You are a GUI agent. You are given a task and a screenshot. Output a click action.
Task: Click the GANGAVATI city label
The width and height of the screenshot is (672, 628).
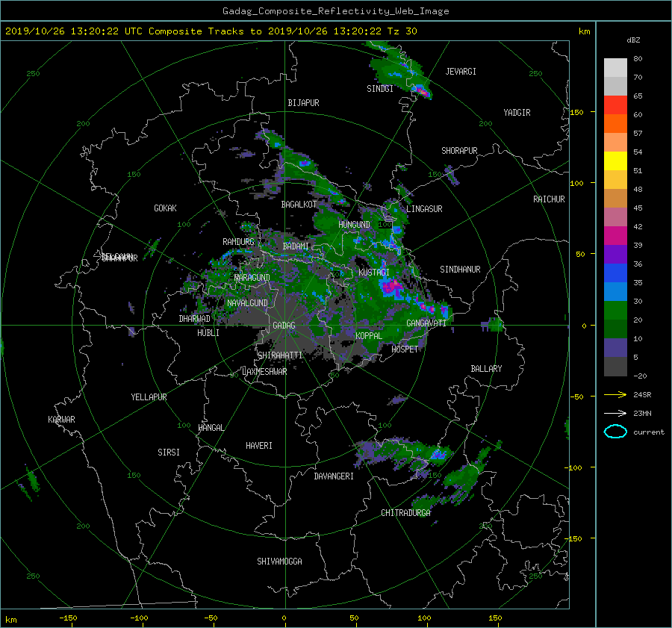(x=426, y=323)
